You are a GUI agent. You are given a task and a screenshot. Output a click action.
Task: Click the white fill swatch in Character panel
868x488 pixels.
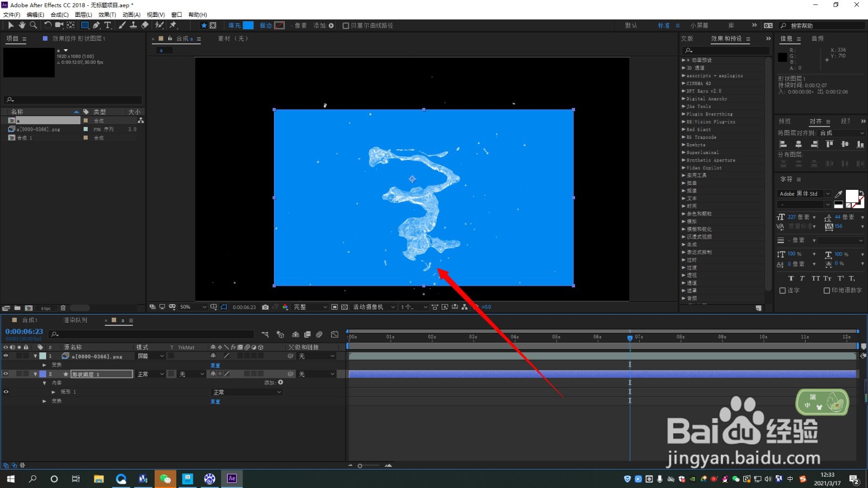coord(851,196)
